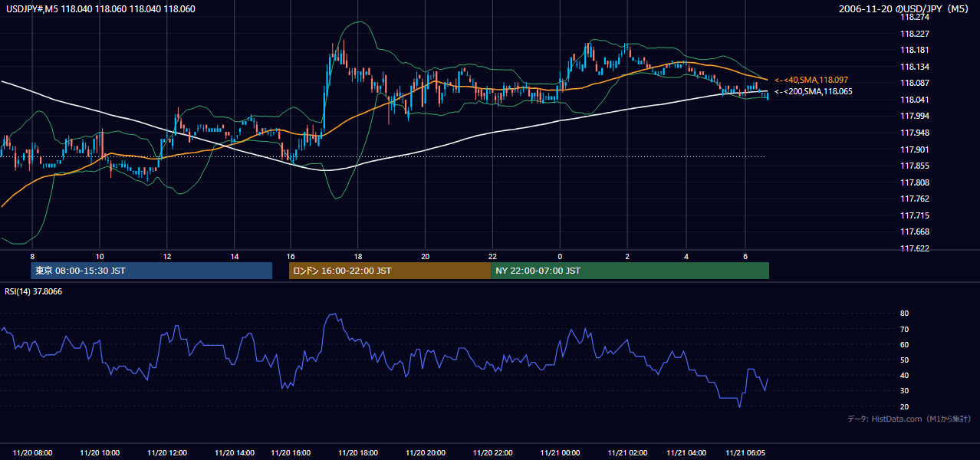The width and height of the screenshot is (980, 460).
Task: Click price axis value 117.762
Action: [914, 199]
